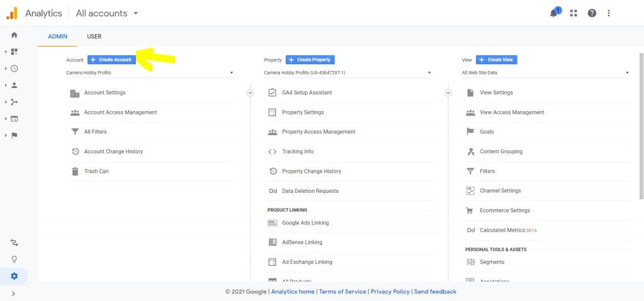Open the three-dot more options menu

(609, 13)
